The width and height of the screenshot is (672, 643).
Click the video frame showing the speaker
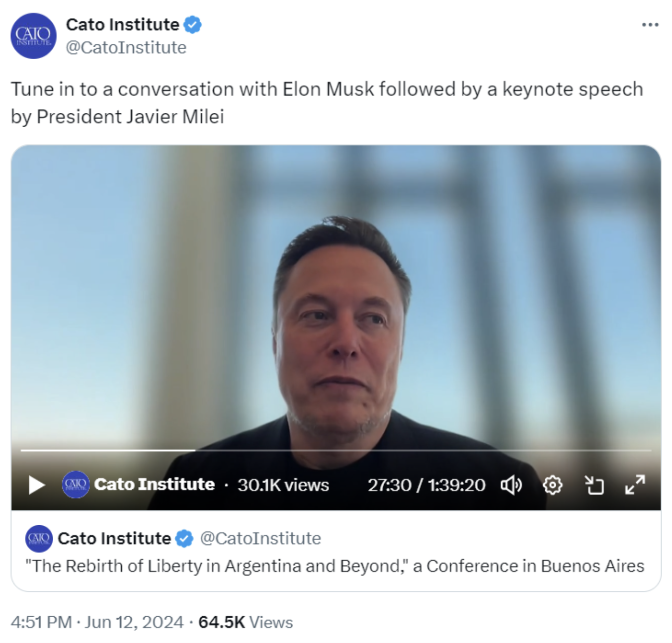336,298
